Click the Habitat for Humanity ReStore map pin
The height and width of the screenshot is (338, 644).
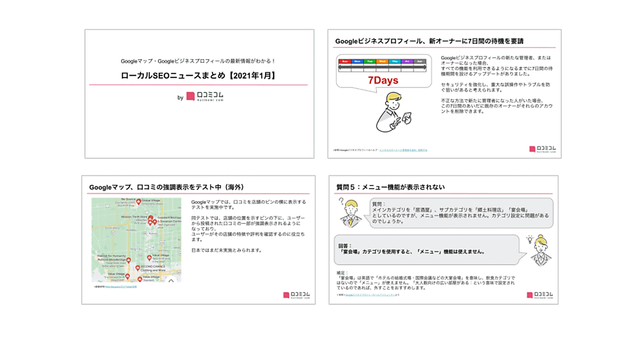pos(128,260)
